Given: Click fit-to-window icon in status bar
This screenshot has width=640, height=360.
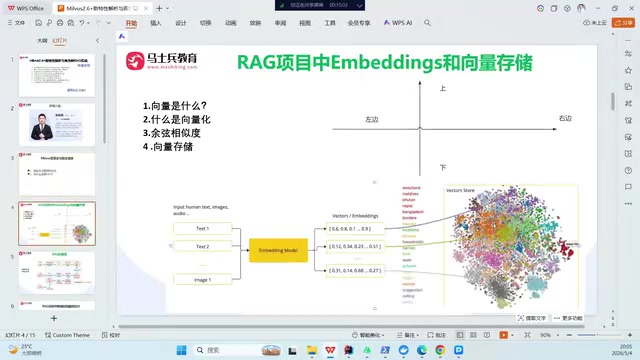Looking at the screenshot, I should click(527, 335).
